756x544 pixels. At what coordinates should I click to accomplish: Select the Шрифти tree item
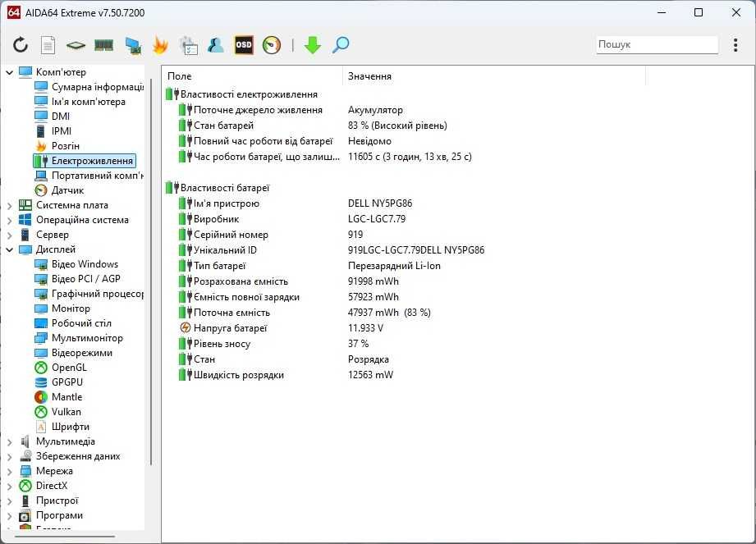tap(62, 427)
